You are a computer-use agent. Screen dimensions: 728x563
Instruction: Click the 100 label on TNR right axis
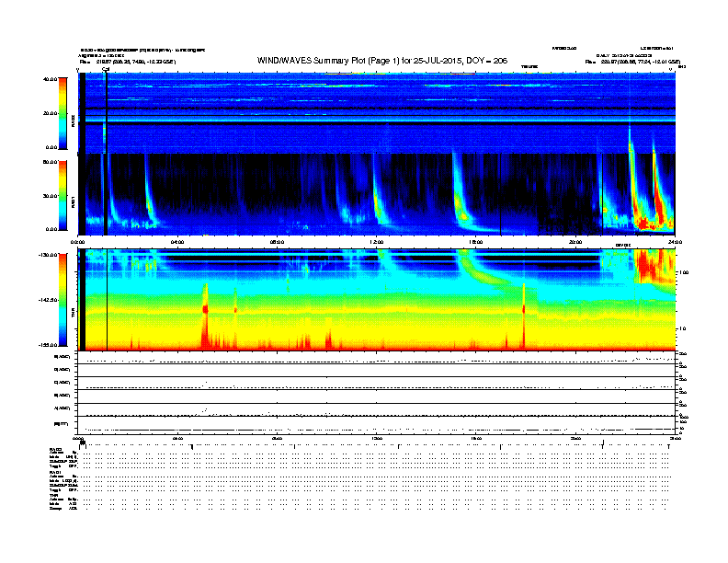point(683,272)
